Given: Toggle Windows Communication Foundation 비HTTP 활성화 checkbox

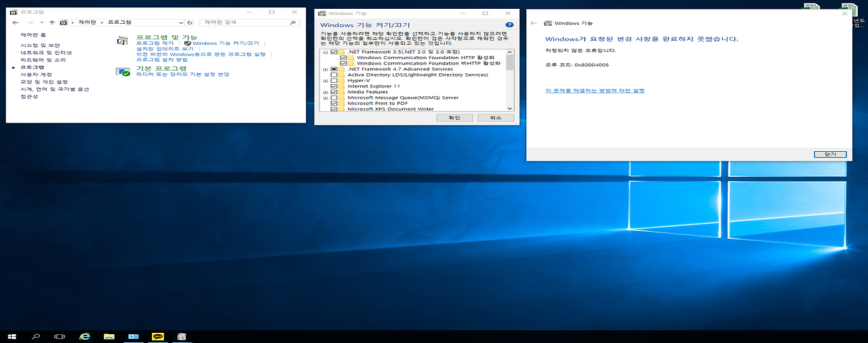Looking at the screenshot, I should point(343,64).
